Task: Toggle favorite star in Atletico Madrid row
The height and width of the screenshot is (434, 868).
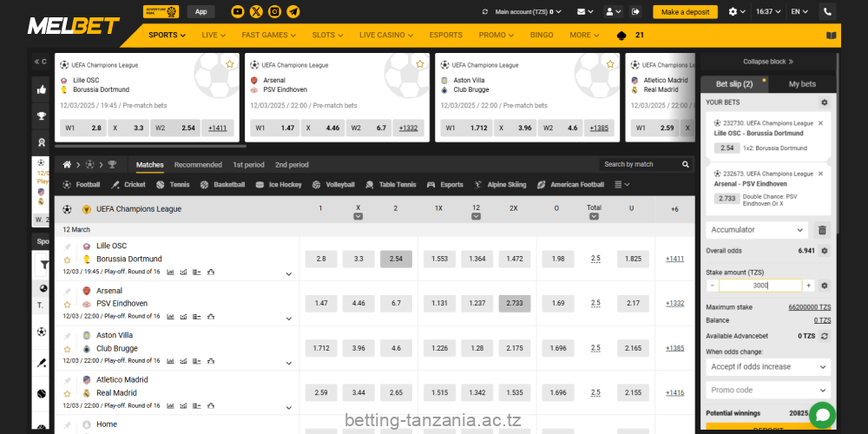Action: coord(67,393)
